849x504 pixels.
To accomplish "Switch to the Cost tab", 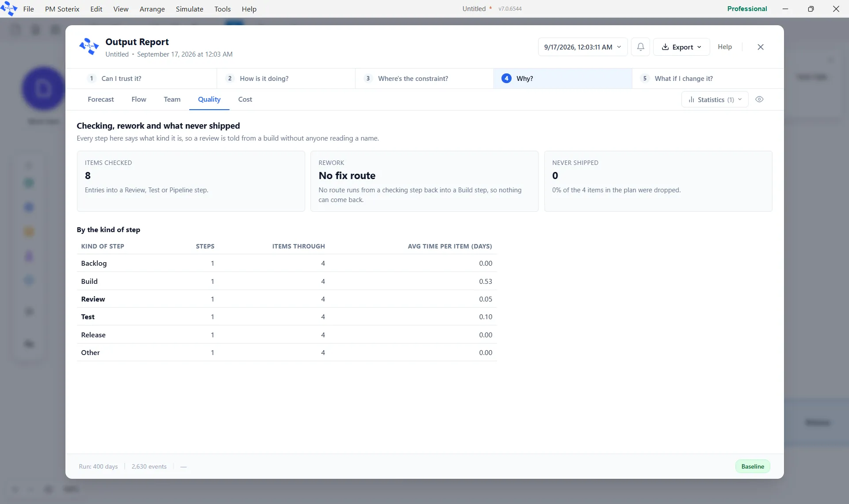I will (x=245, y=99).
